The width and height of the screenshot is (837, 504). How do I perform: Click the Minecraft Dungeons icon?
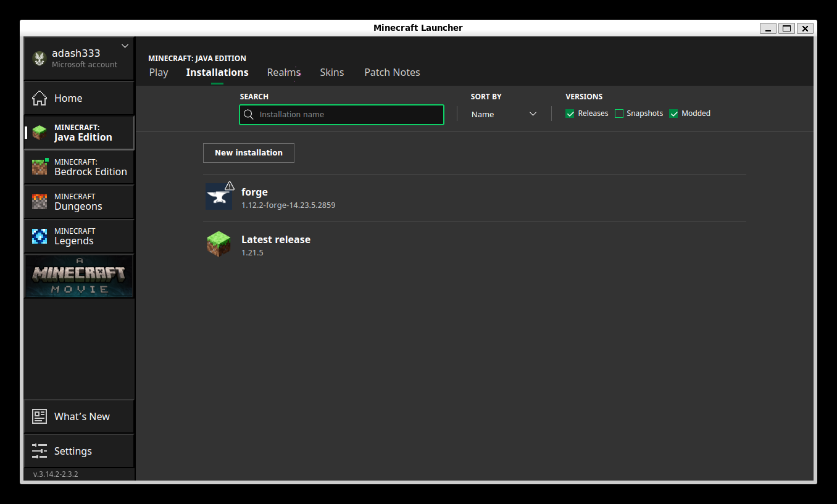click(40, 202)
